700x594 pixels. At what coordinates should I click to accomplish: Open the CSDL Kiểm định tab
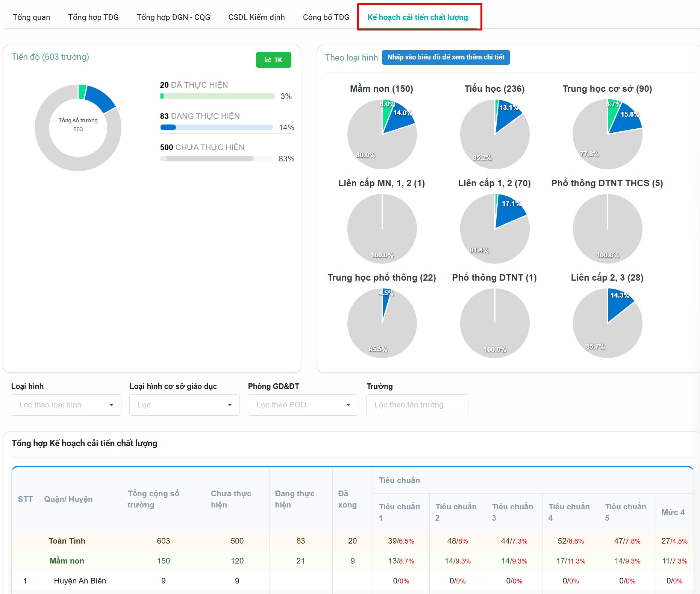(256, 17)
